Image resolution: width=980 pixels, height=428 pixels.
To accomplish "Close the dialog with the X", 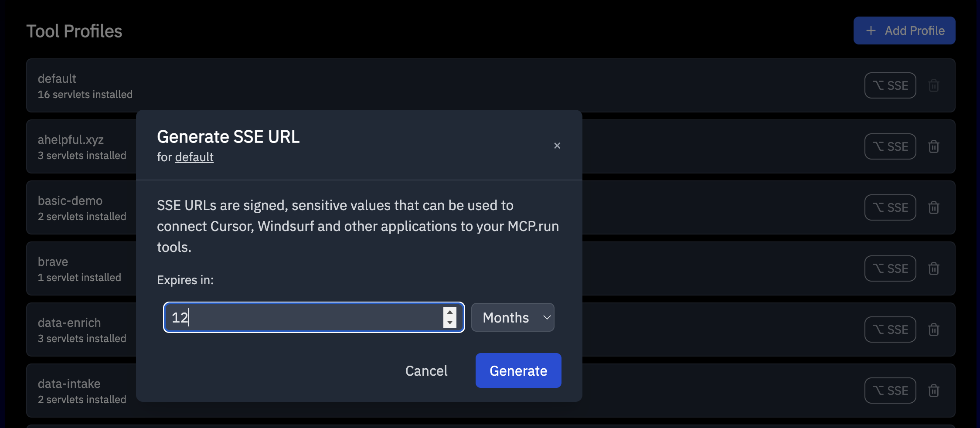I will 557,145.
